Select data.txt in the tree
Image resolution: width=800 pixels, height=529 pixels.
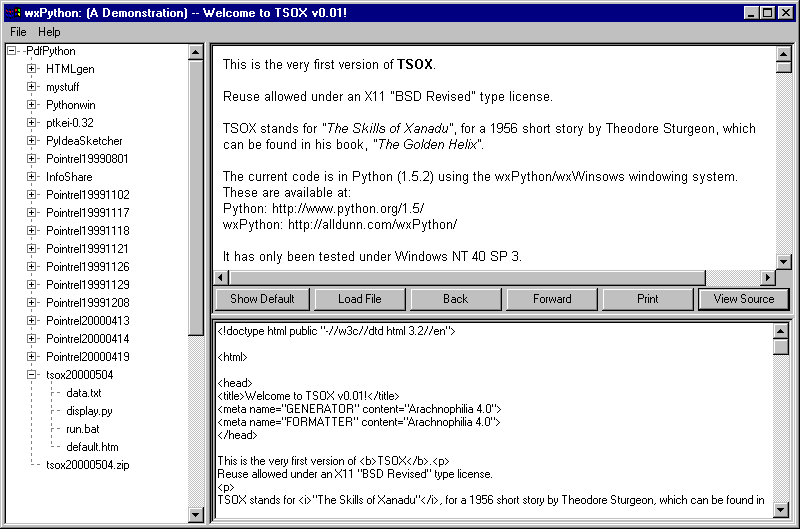84,393
